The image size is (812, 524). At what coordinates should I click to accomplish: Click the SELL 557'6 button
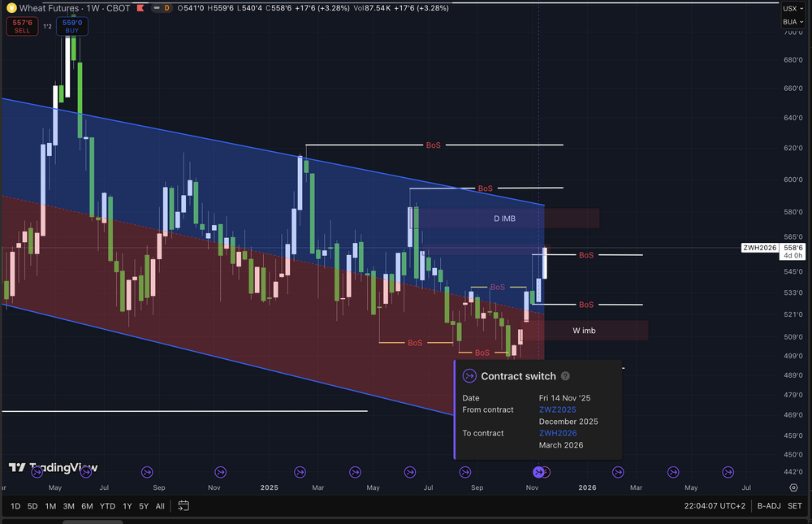[22, 27]
